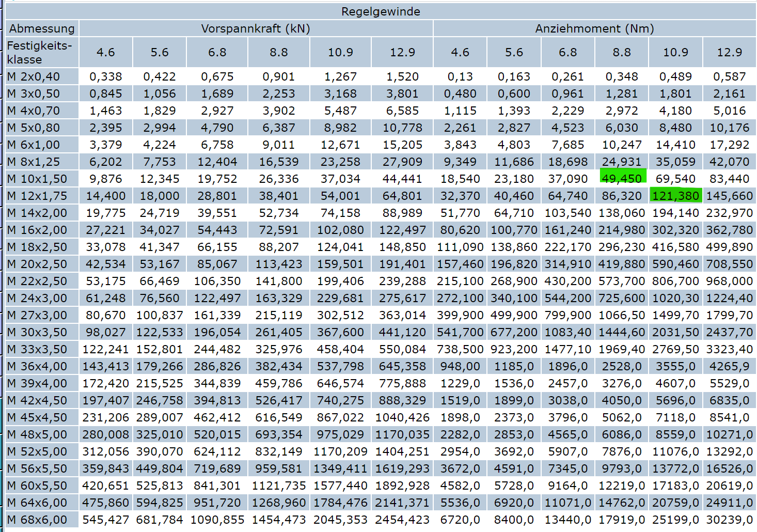Select the M 27x3,00 row label
The image size is (757, 532).
tap(42, 315)
